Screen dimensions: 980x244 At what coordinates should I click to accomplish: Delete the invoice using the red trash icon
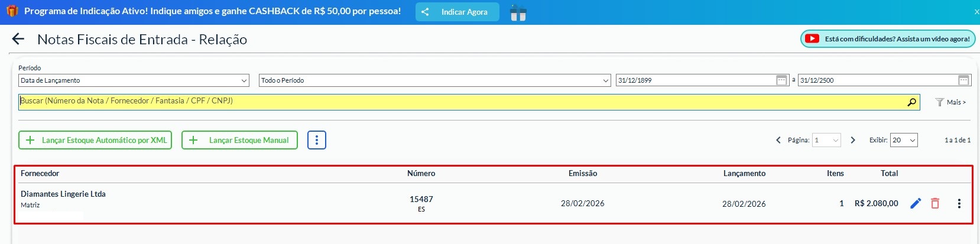[935, 203]
